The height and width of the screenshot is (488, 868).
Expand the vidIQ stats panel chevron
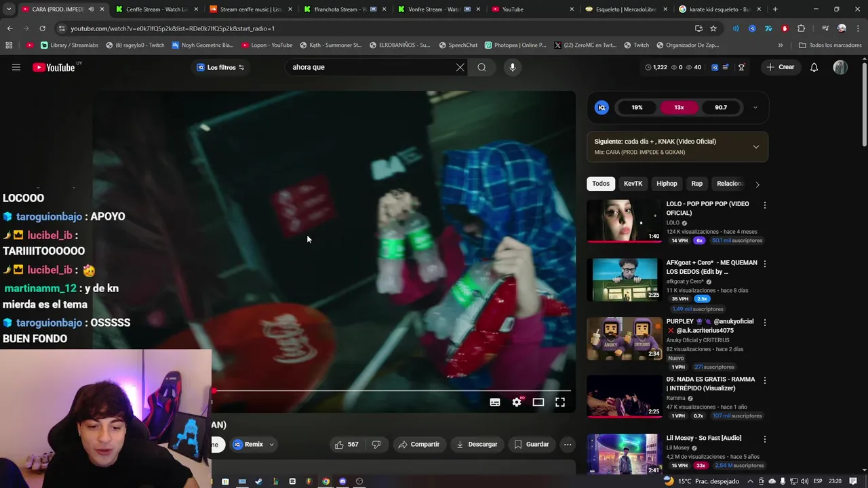pyautogui.click(x=755, y=107)
